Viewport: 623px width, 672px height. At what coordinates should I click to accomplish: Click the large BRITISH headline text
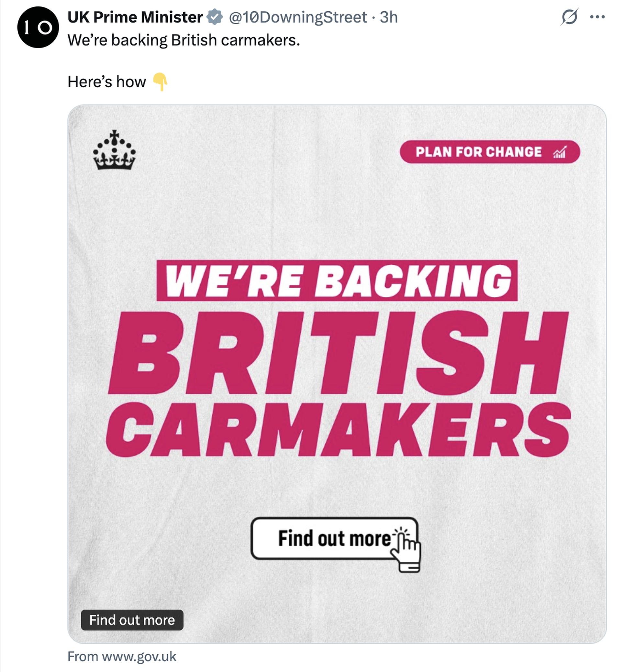pyautogui.click(x=338, y=353)
